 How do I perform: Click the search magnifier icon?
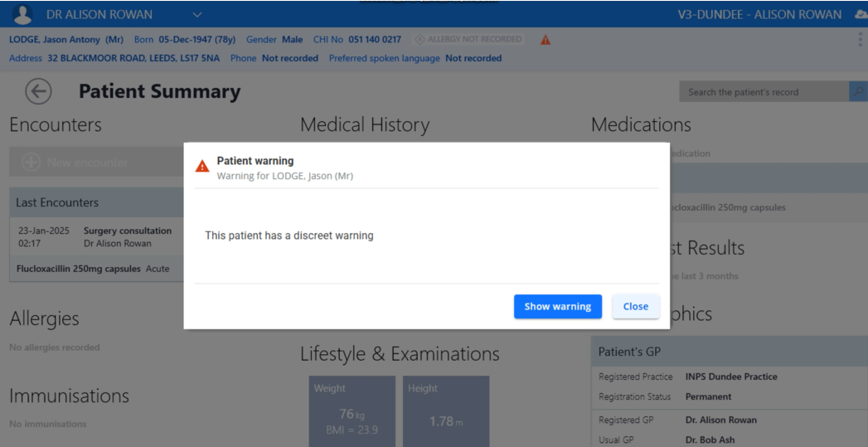coord(859,92)
